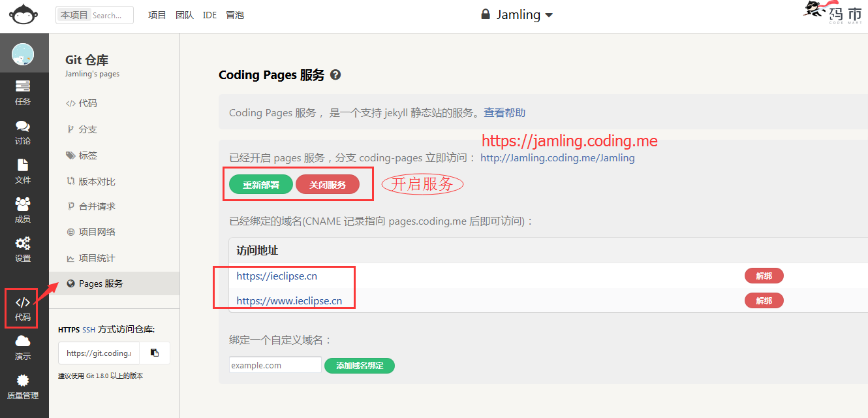Viewport: 868px width, 418px height.
Task: Open the 分支 branches menu item
Action: [87, 129]
